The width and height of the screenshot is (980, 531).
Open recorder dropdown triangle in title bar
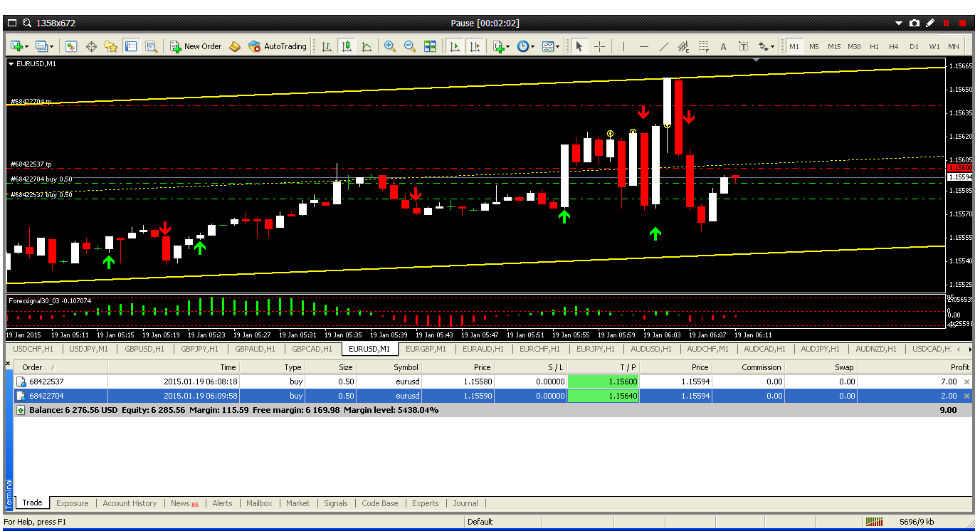pos(899,23)
